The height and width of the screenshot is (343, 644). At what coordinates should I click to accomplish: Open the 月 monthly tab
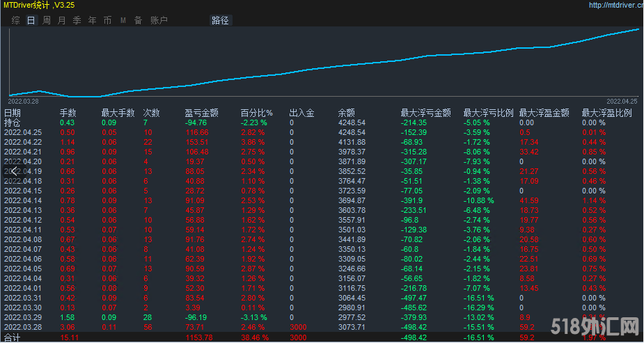point(61,20)
